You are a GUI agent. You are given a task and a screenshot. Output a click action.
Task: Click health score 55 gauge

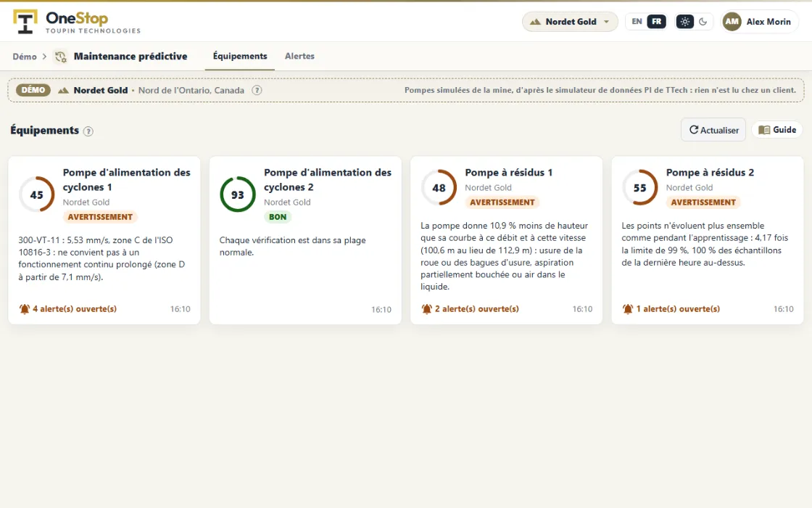640,188
